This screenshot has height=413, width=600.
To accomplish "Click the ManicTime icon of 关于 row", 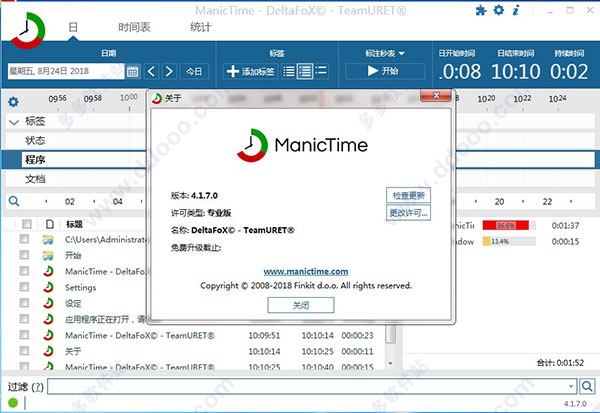I will (x=48, y=351).
